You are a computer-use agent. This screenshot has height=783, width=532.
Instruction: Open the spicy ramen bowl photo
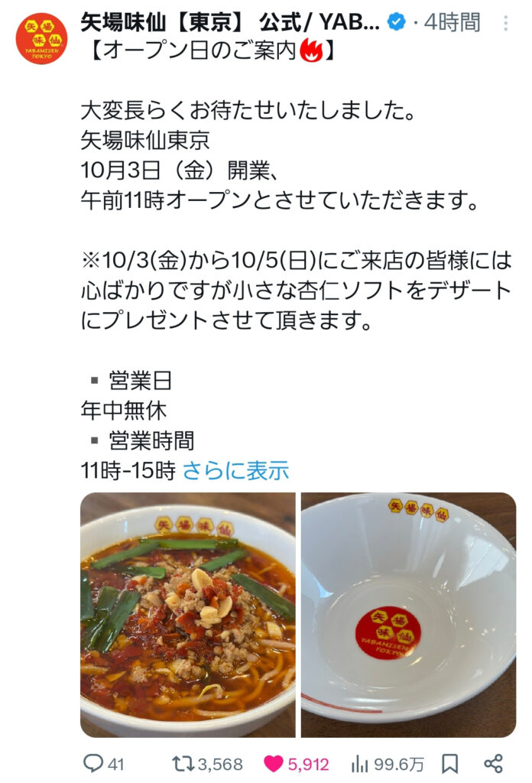coord(187,615)
